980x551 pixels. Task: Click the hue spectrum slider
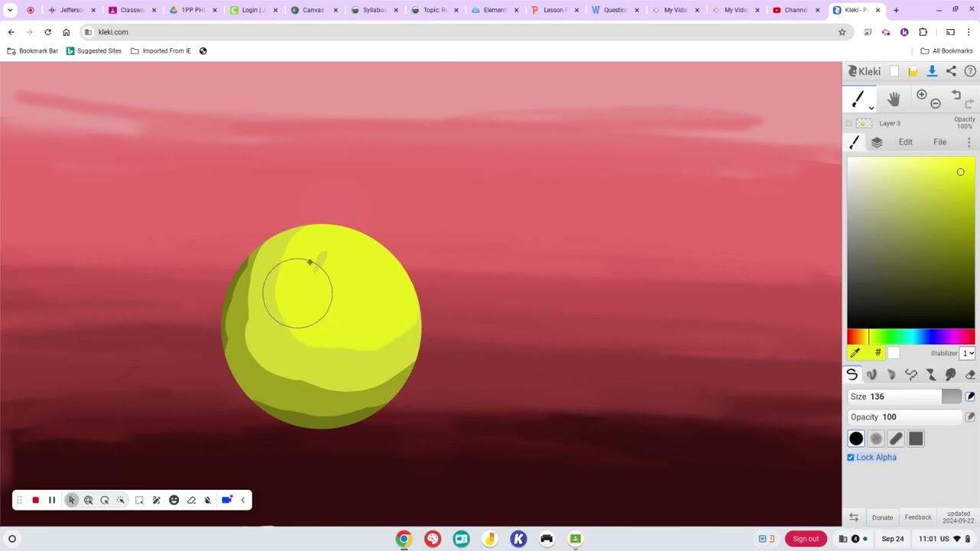[x=911, y=337]
